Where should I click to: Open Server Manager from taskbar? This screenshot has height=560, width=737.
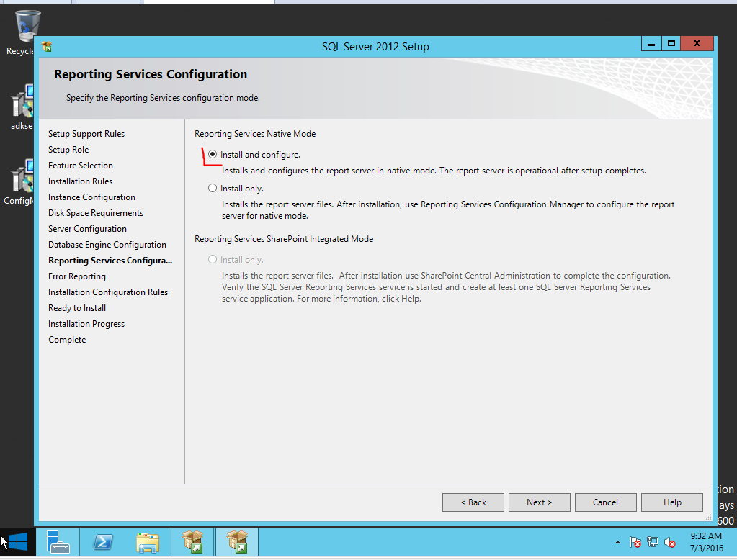point(58,542)
